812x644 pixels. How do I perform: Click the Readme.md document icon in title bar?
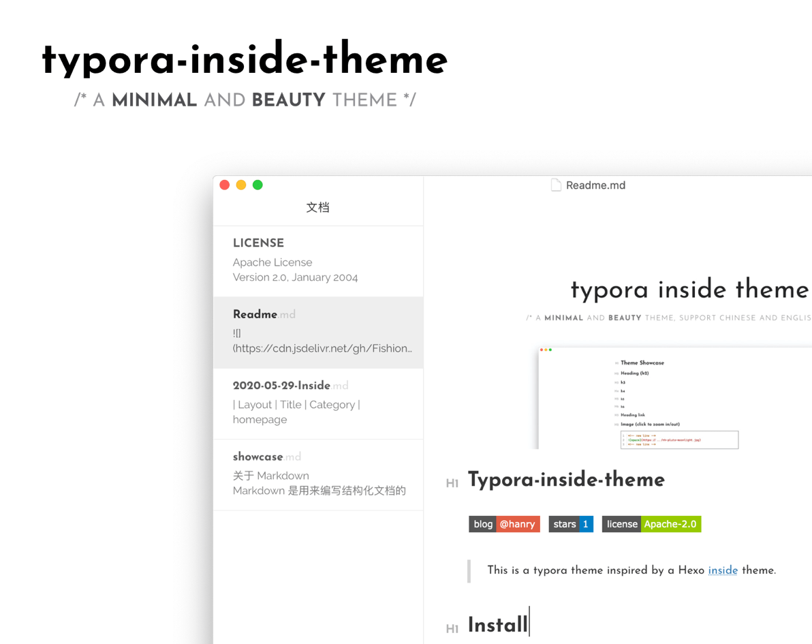pyautogui.click(x=556, y=185)
